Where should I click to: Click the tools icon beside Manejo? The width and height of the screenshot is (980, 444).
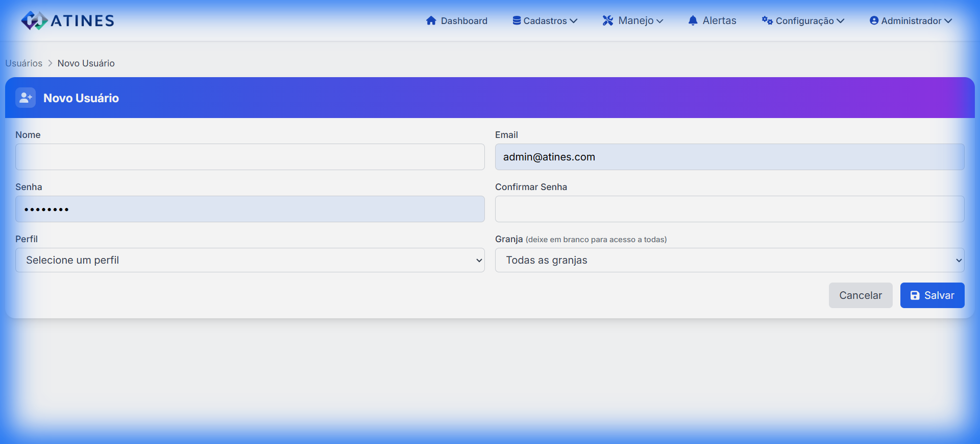tap(607, 20)
